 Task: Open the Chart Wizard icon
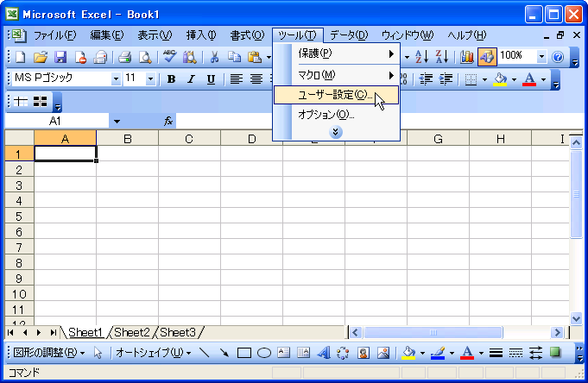click(x=467, y=57)
